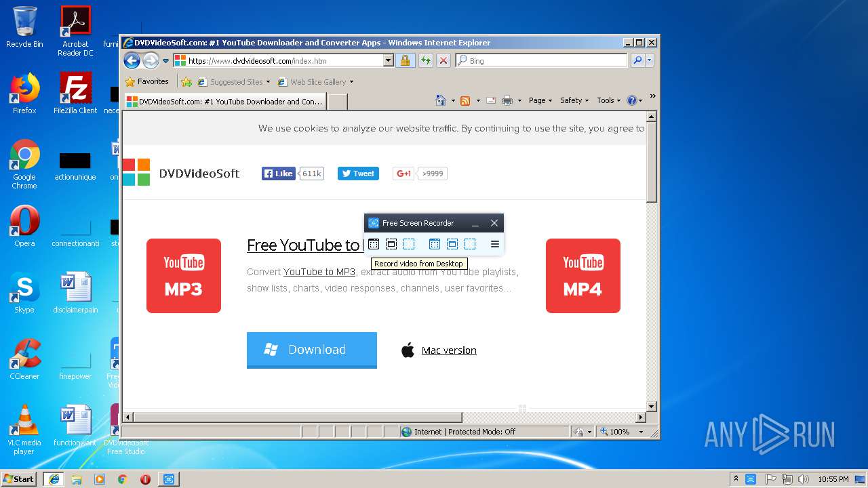Click the blue Download button
The image size is (868, 488).
312,350
